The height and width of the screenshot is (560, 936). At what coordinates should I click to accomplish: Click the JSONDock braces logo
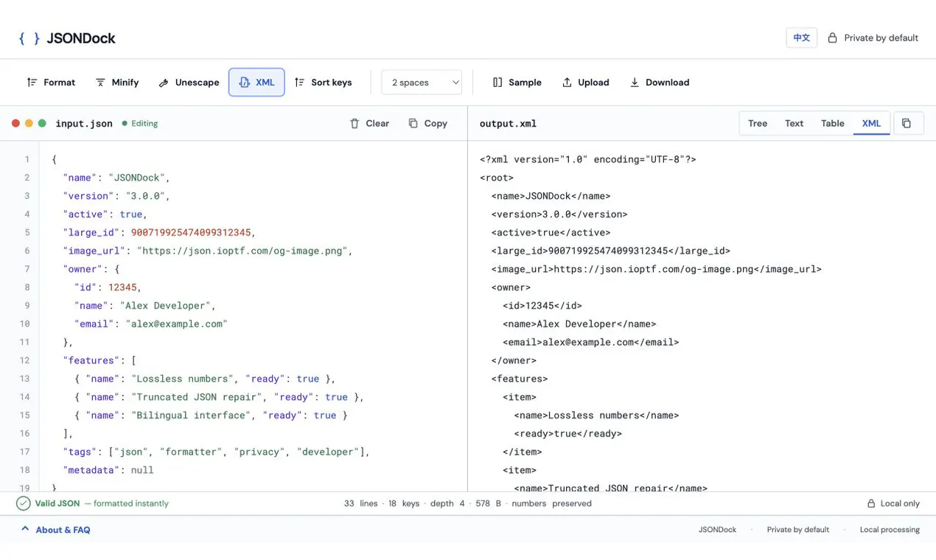(29, 38)
